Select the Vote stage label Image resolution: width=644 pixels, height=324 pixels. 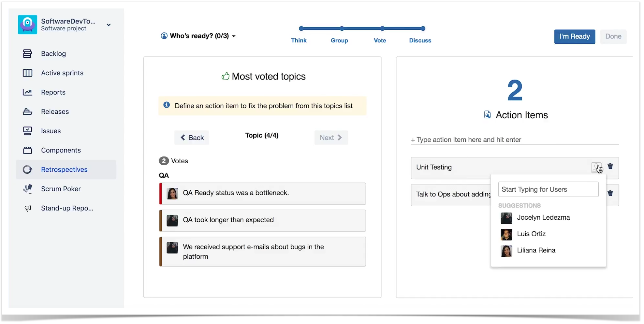380,40
